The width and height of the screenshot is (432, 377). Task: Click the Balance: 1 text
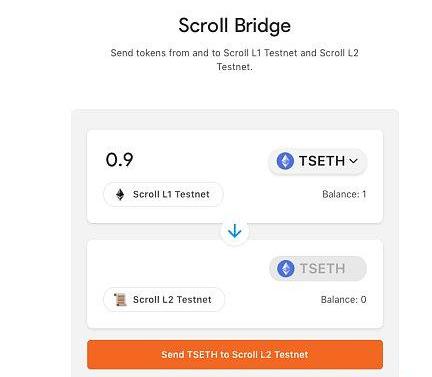point(344,194)
